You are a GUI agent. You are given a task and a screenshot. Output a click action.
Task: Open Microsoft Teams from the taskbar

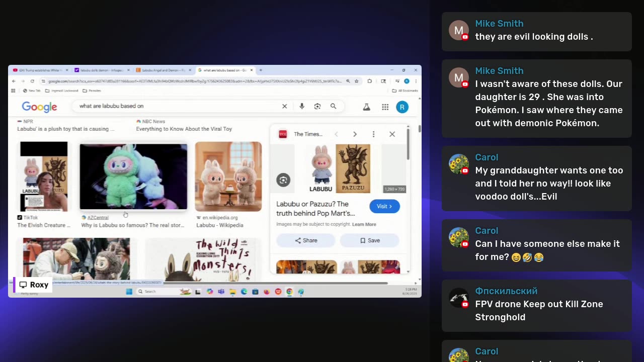point(221,292)
